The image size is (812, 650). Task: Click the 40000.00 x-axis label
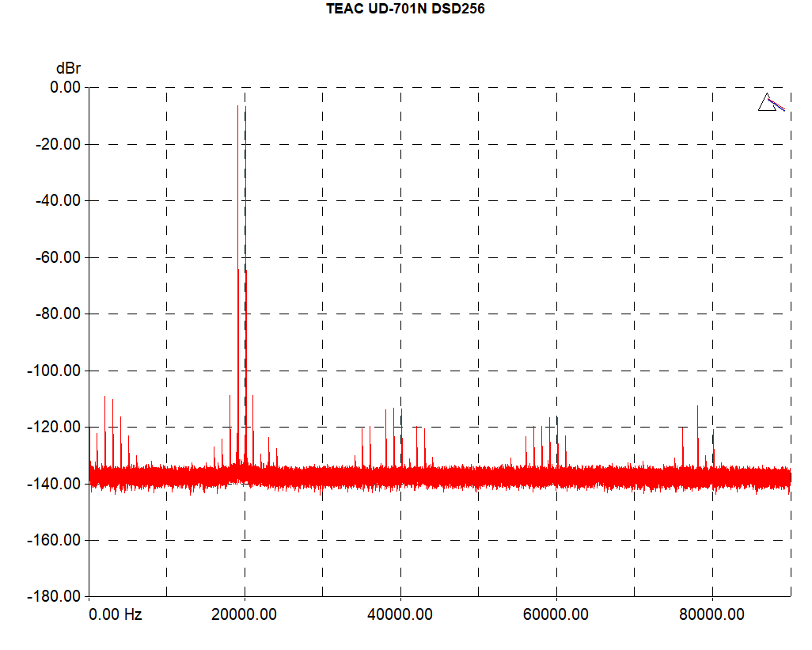click(x=400, y=614)
